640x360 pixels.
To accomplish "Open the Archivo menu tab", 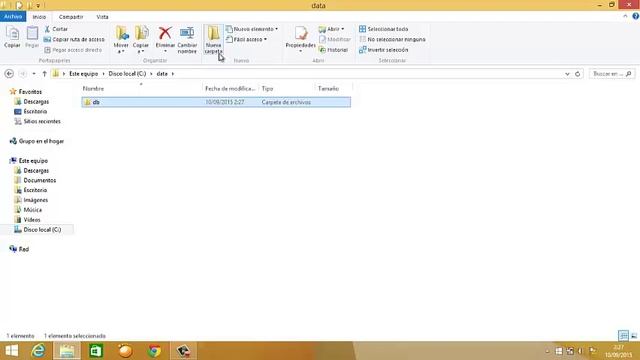I will click(13, 17).
